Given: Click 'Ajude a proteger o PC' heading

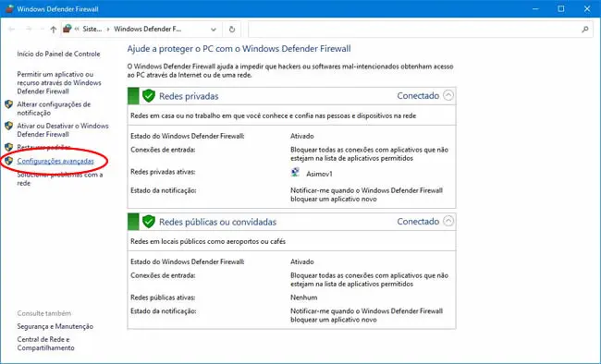Looking at the screenshot, I should (x=239, y=49).
